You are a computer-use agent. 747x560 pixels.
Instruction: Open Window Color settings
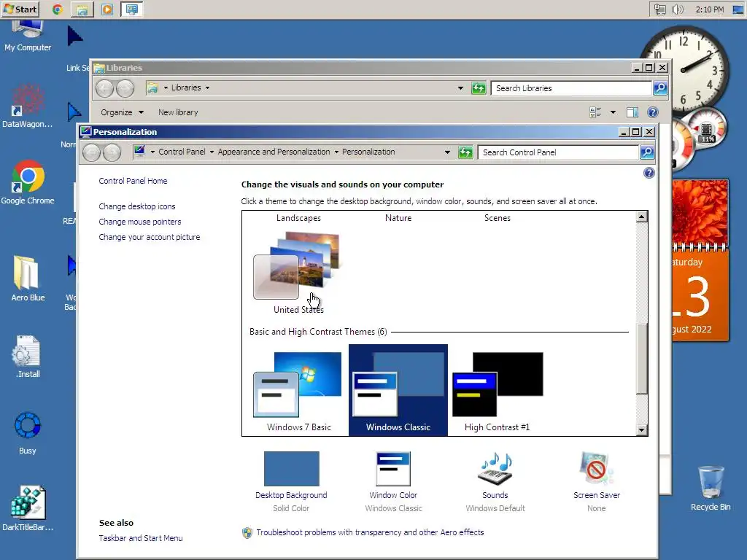tap(393, 482)
